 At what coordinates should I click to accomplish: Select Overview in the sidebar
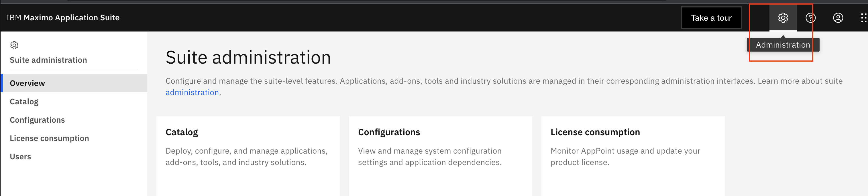tap(74, 83)
